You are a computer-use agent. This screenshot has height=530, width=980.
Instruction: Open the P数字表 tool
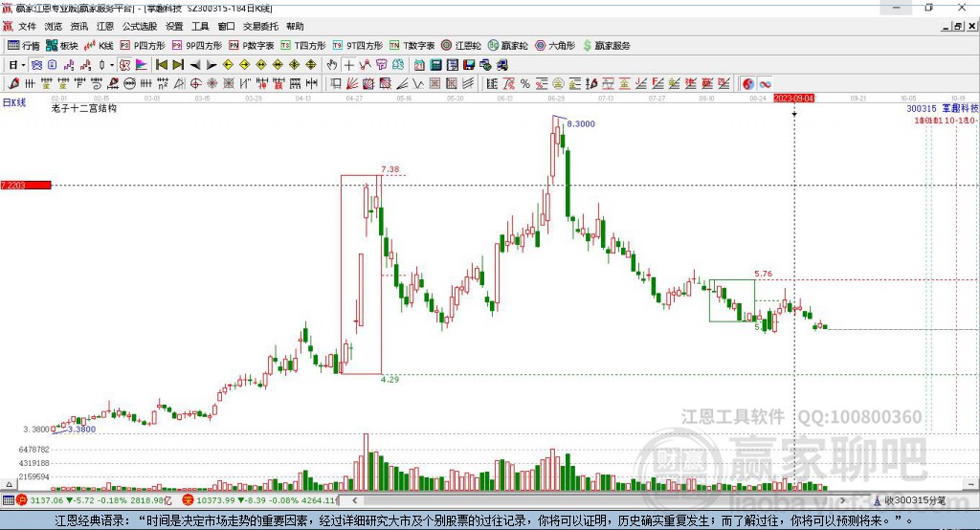click(252, 46)
